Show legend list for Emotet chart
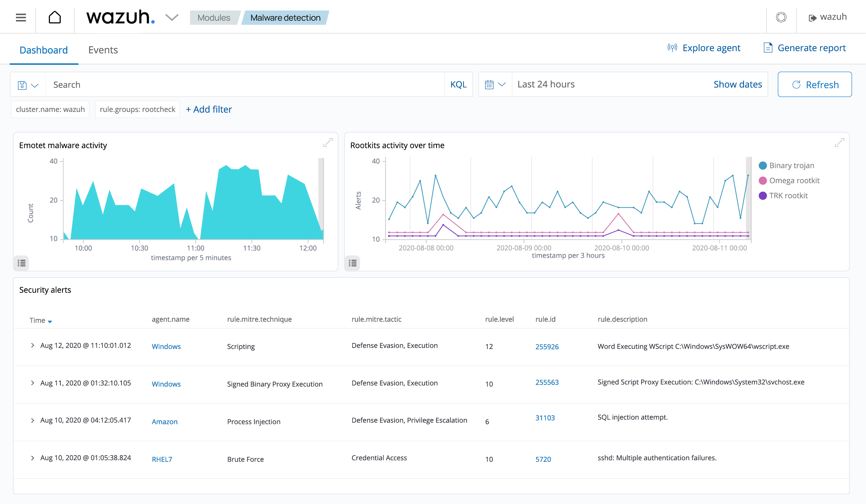Image resolution: width=866 pixels, height=504 pixels. (x=21, y=263)
